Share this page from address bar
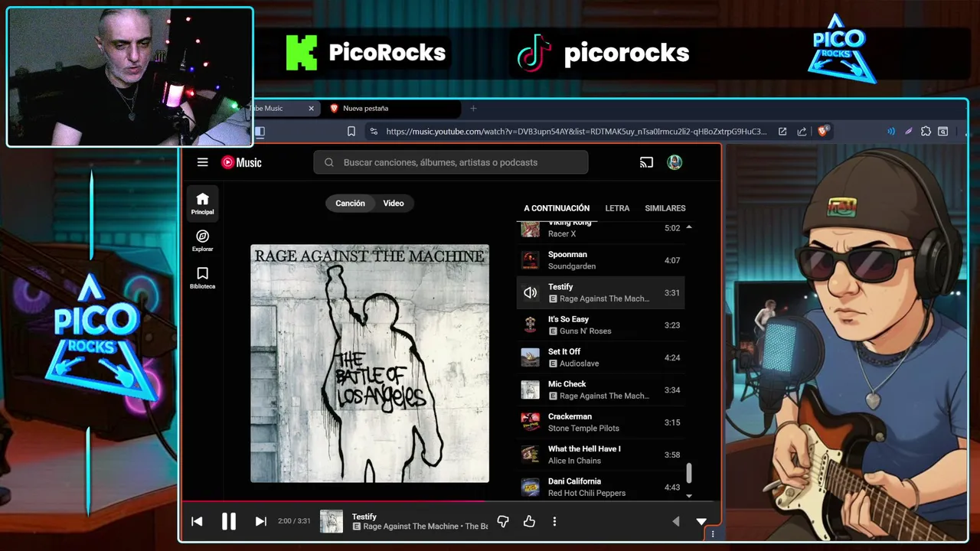This screenshot has height=551, width=980. [x=802, y=131]
